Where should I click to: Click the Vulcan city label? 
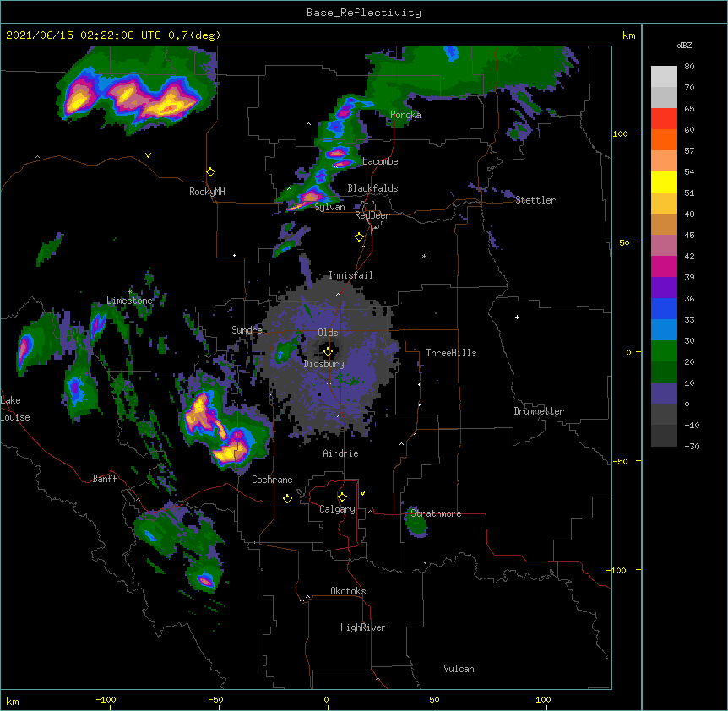click(459, 669)
